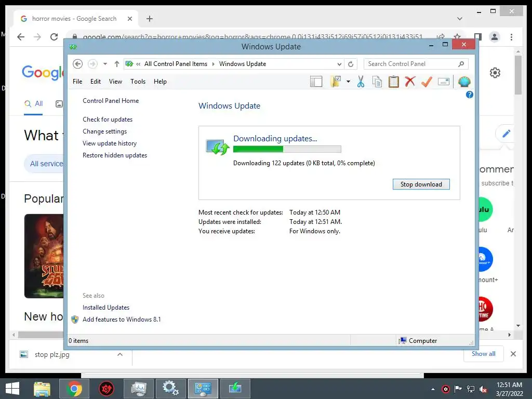
Task: Click Chrome's vertical scrollbar thumb
Action: tap(518, 75)
